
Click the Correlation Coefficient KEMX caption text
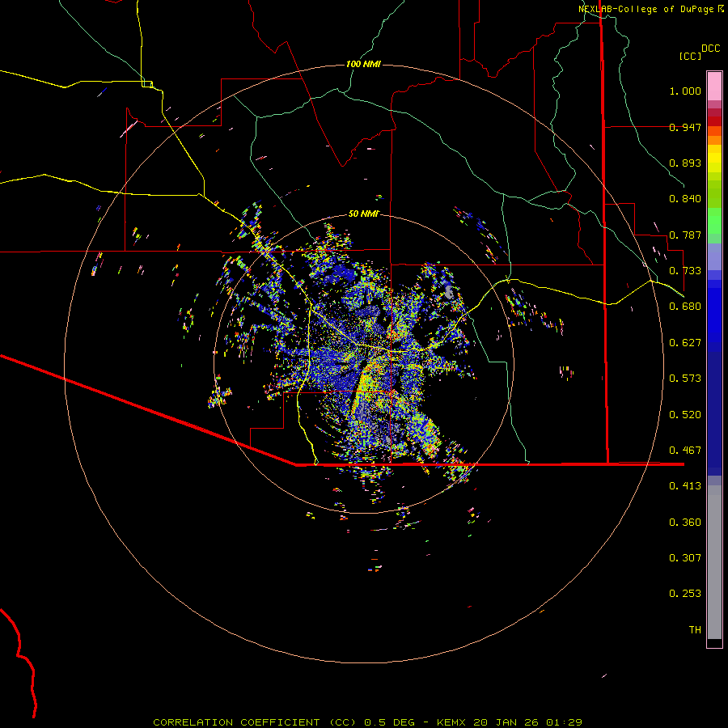click(x=367, y=722)
